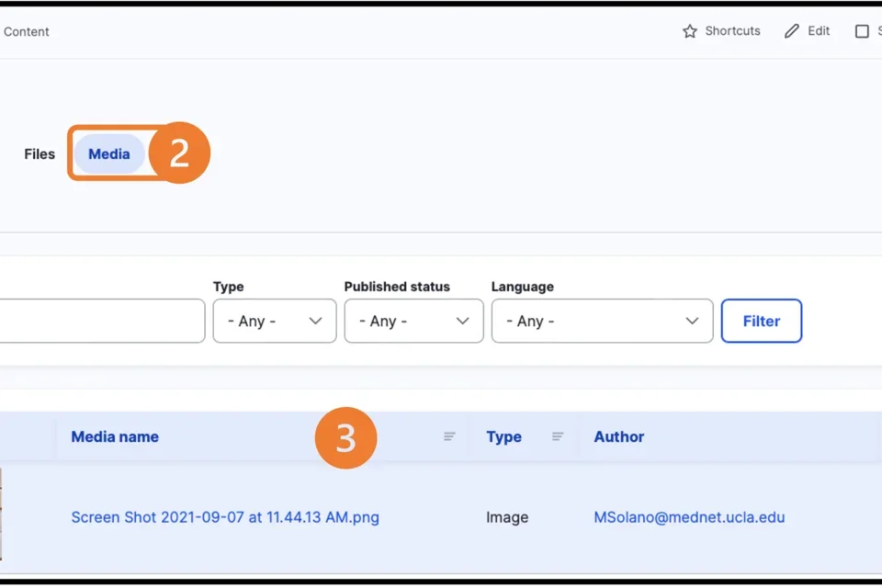Open the Type filter dropdown
Image resolution: width=882 pixels, height=588 pixels.
[x=274, y=321]
